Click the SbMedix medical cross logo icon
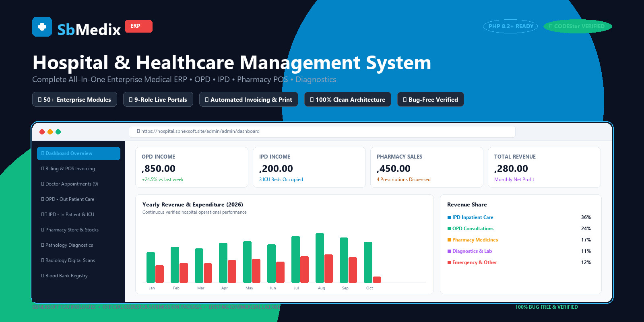 pyautogui.click(x=42, y=27)
